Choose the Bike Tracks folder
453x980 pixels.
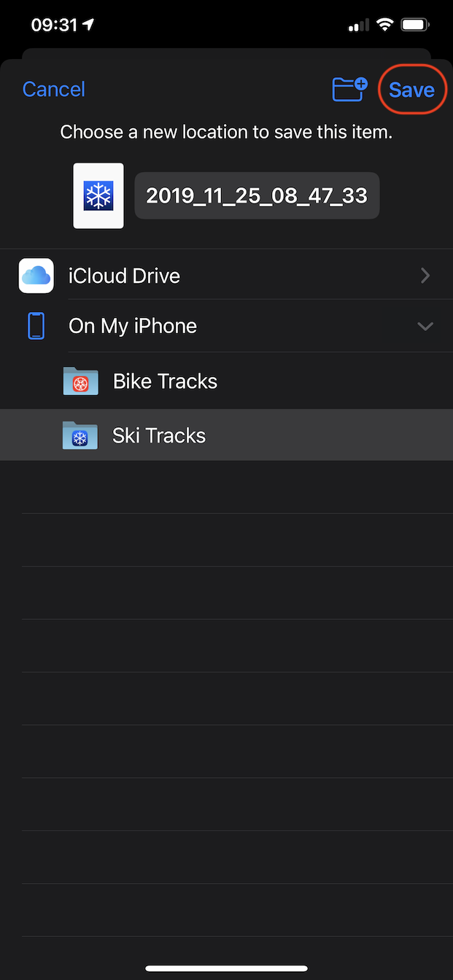click(226, 381)
